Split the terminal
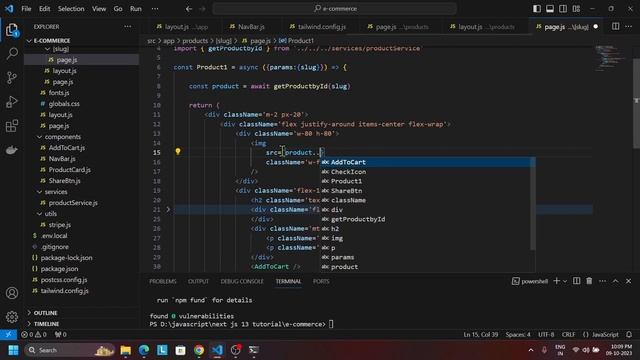Screen dimensions: 640x360 [576, 281]
